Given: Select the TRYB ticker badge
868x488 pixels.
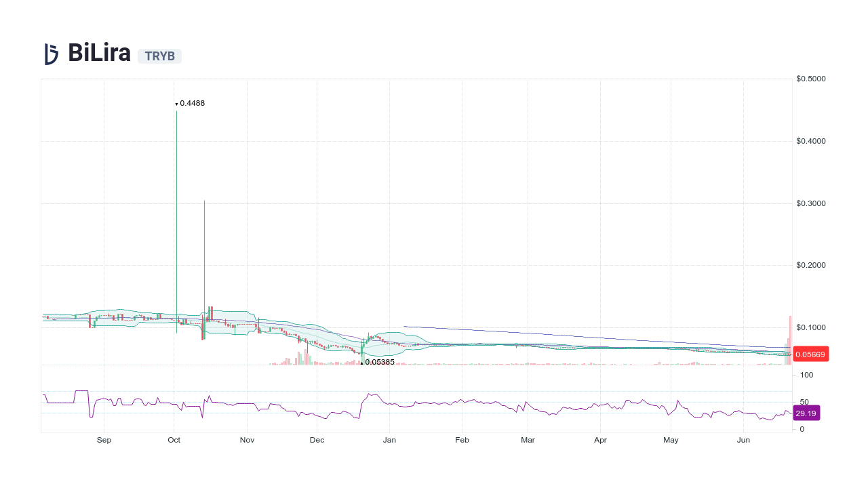Looking at the screenshot, I should [159, 56].
